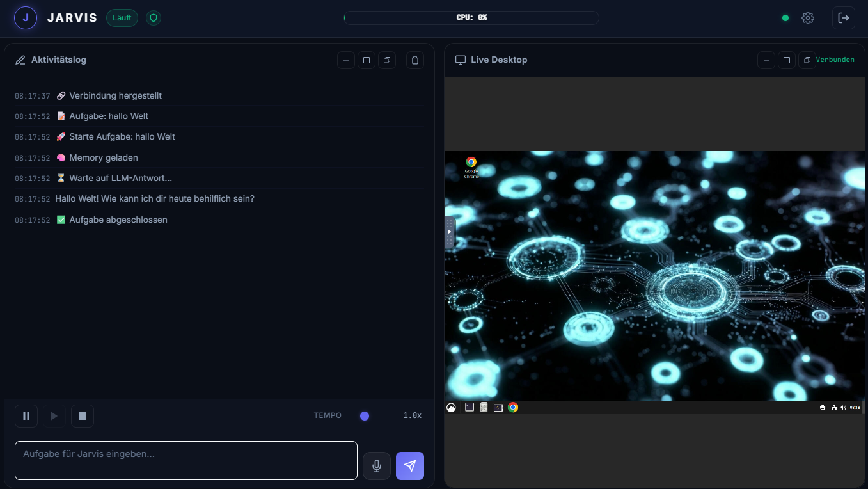Screen dimensions: 868x489
Task: Focus the 'Aufgabe für Jarvis eingeben' input field
Action: click(186, 460)
